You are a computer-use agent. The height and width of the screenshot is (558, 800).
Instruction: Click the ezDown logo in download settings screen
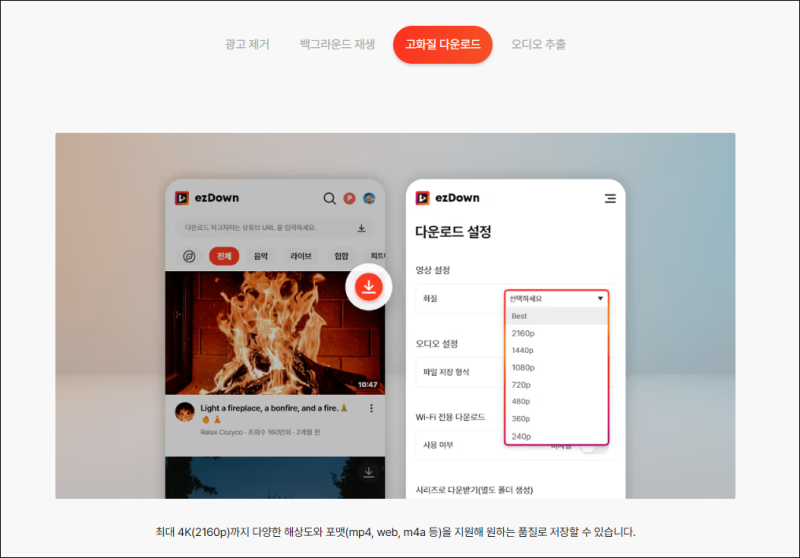pyautogui.click(x=447, y=198)
